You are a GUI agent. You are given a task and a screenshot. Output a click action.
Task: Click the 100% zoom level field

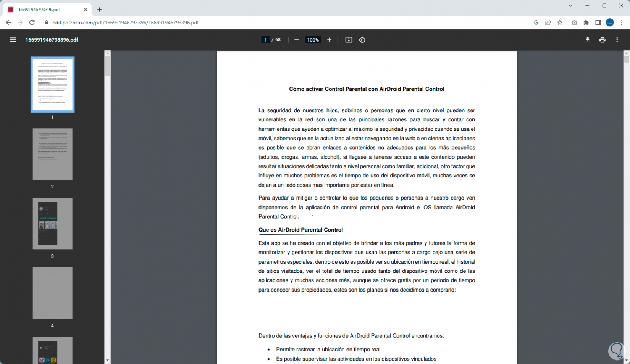tap(313, 40)
